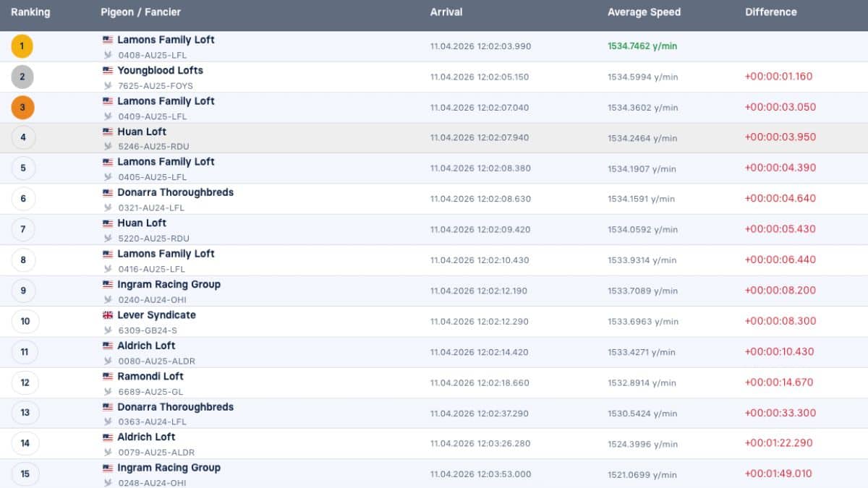The image size is (868, 488).
Task: Click the US flag beside Ramondi Loft
Action: pyautogui.click(x=108, y=377)
